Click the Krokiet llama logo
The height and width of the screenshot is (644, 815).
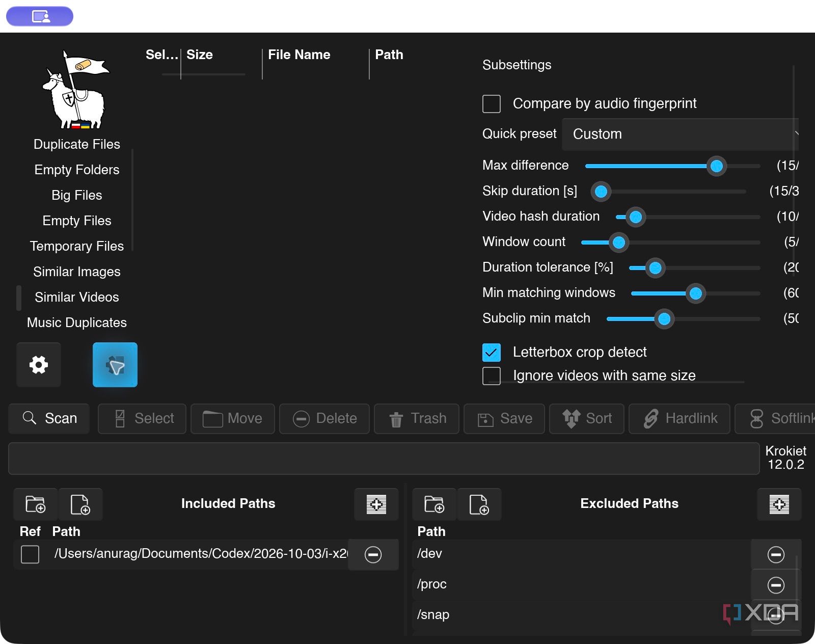pos(76,90)
